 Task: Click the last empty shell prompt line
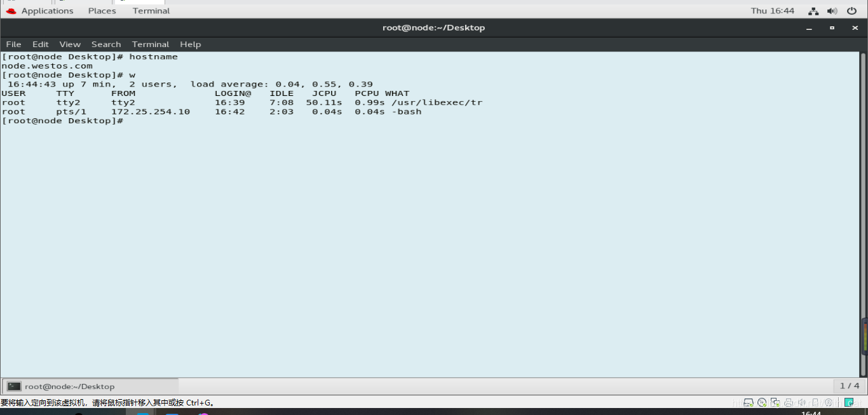point(62,121)
